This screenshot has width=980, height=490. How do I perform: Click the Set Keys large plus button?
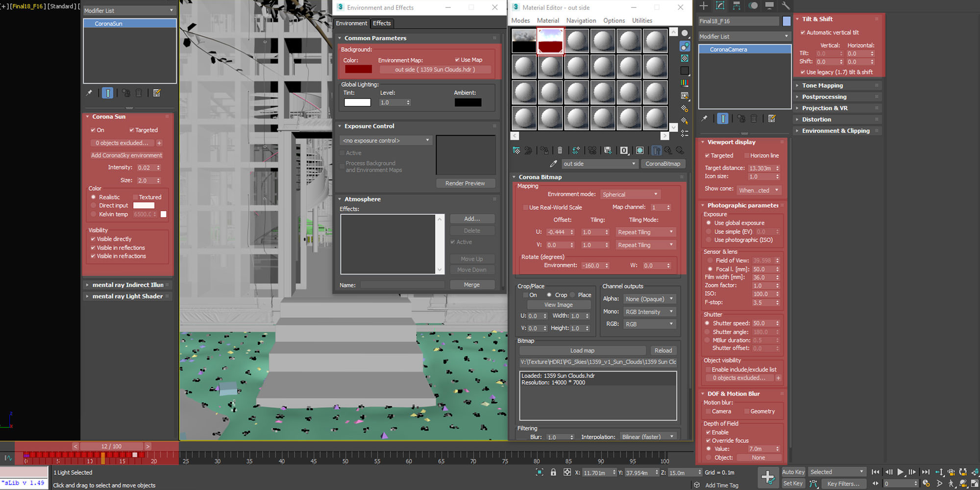(x=767, y=477)
